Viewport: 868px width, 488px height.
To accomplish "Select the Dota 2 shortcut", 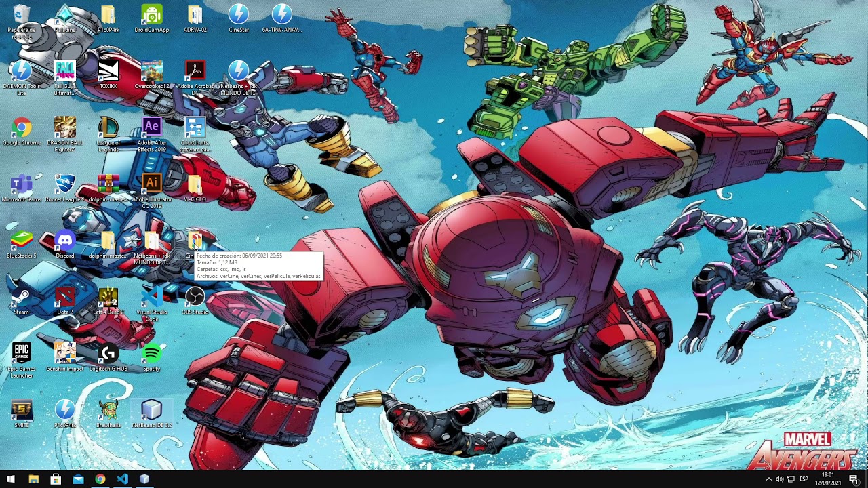I will tap(65, 301).
